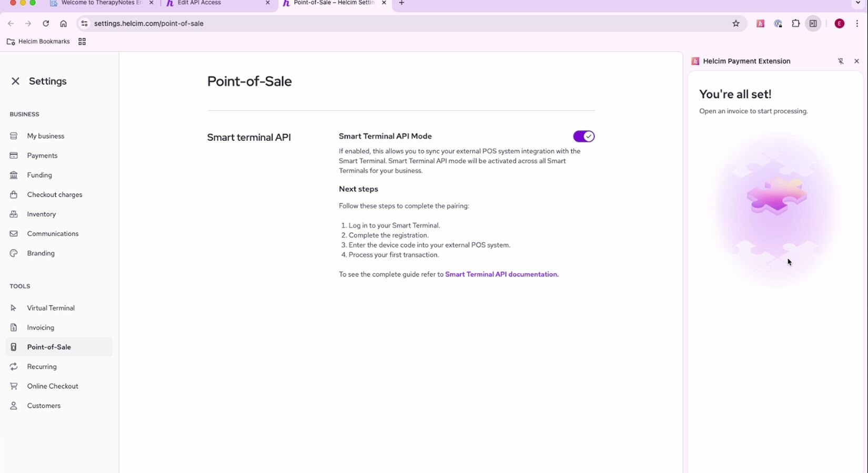The image size is (868, 473).
Task: Go to Virtual Terminal in sidebar
Action: [51, 308]
